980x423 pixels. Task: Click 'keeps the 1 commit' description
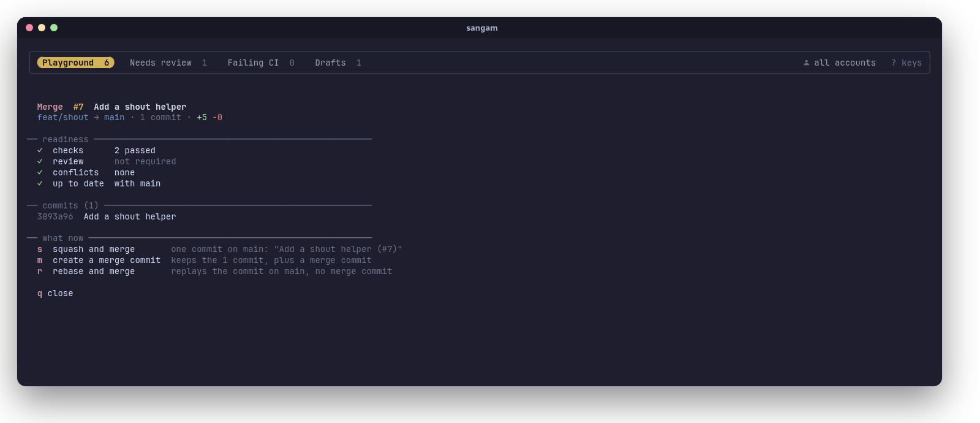click(271, 261)
